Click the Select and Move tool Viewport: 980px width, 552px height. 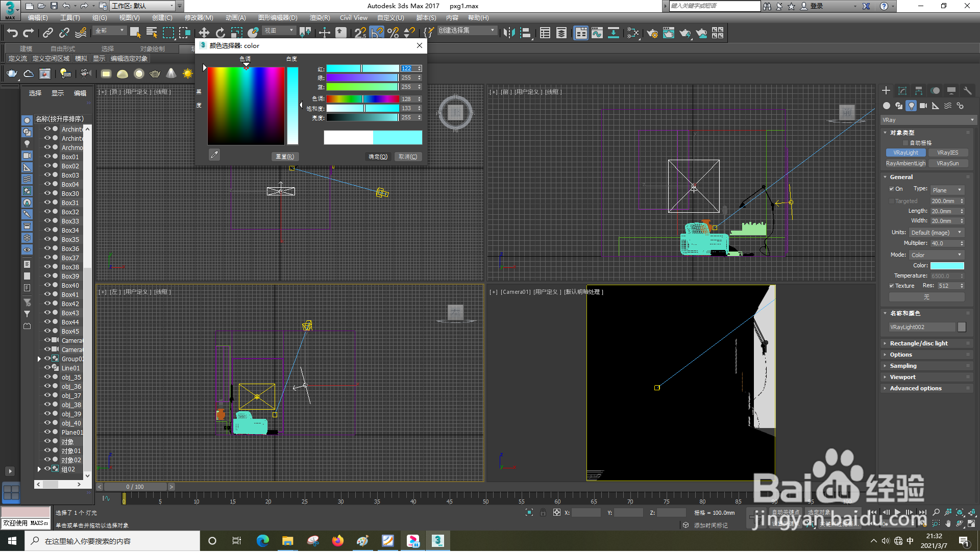(204, 33)
